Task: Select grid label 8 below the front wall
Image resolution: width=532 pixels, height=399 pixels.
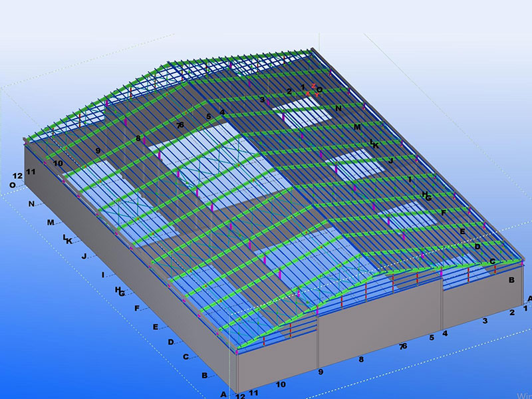Action: 361,359
